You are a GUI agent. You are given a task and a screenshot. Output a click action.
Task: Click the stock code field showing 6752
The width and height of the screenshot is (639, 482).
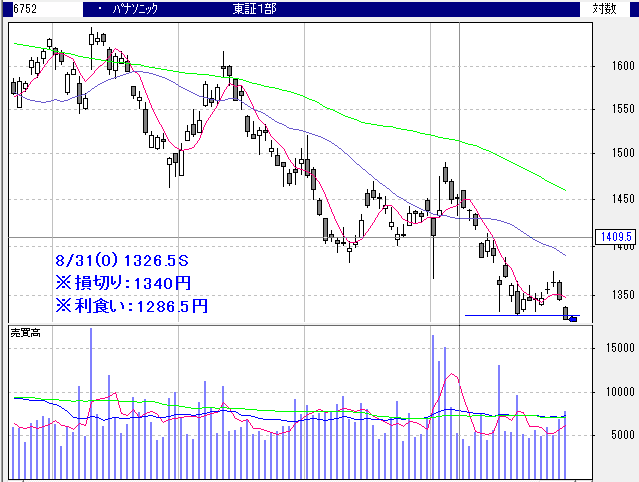[x=20, y=9]
